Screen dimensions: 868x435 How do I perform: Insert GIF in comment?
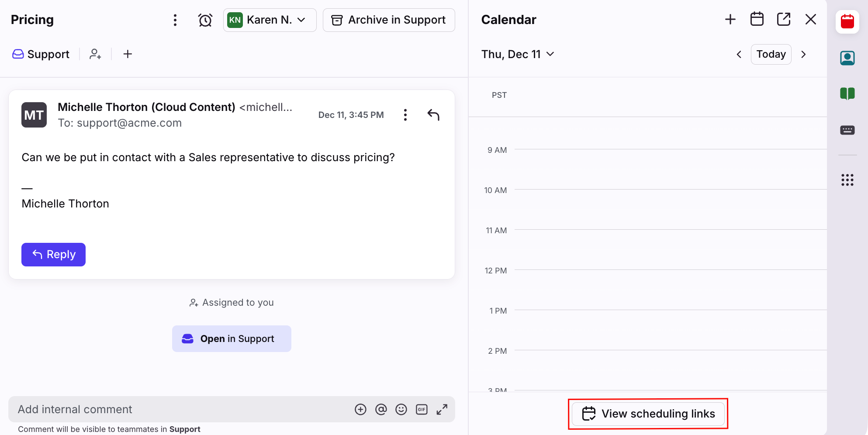pos(422,409)
